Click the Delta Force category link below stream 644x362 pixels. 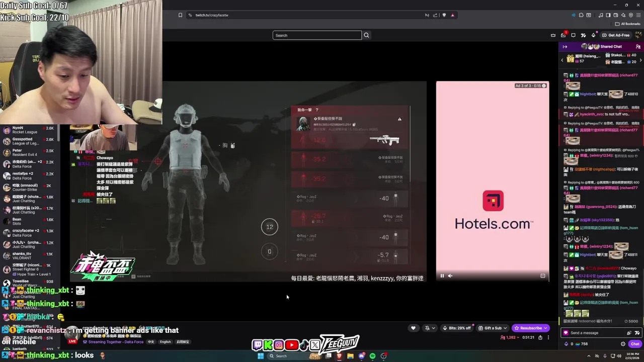click(x=134, y=342)
